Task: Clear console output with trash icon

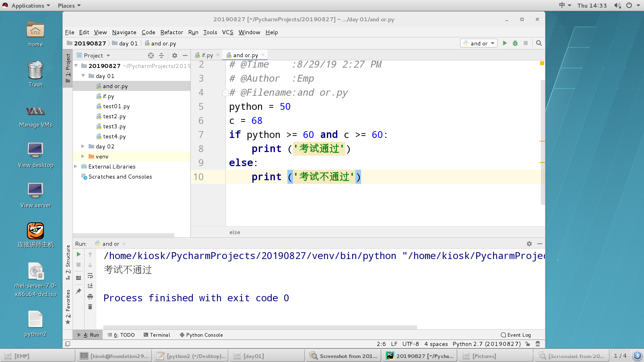Action: pyautogui.click(x=90, y=307)
